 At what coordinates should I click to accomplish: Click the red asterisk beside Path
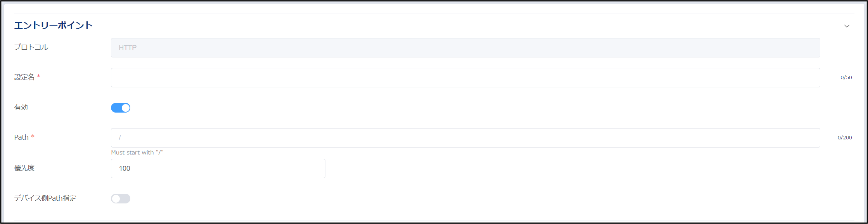click(x=33, y=137)
